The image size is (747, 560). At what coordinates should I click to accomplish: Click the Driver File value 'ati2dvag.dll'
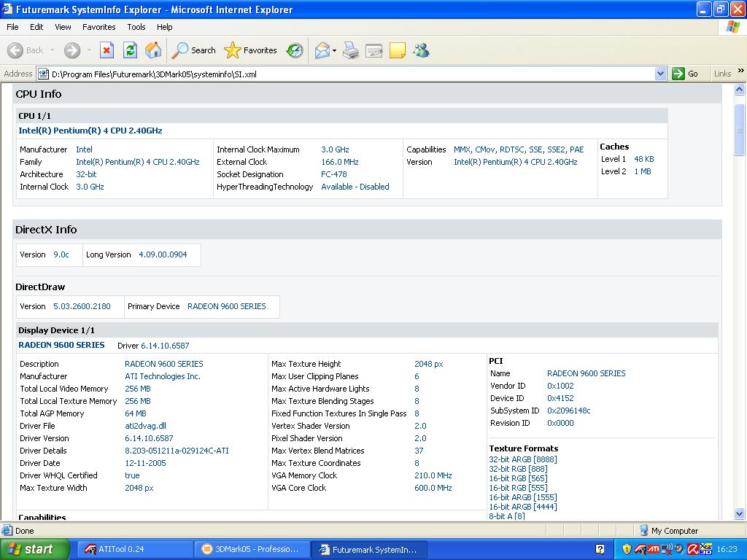coord(145,426)
